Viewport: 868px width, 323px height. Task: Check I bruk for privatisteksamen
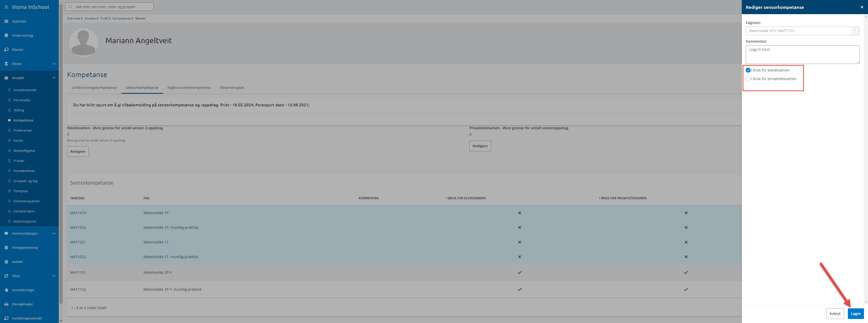tap(748, 79)
